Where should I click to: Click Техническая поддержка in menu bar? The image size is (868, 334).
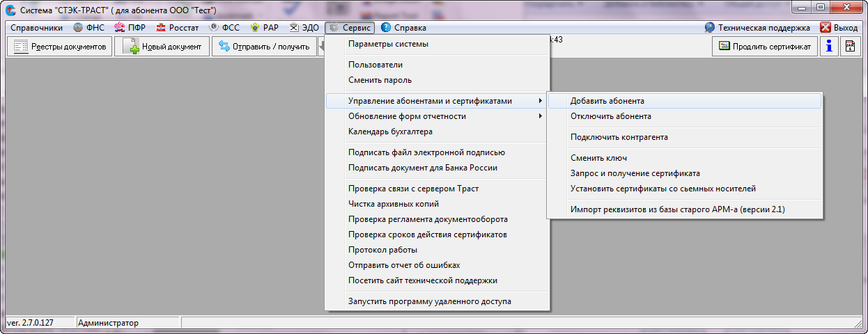758,28
